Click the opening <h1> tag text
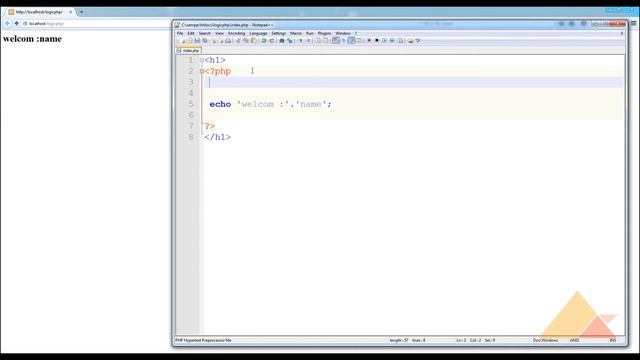This screenshot has height=360, width=640. (x=215, y=60)
